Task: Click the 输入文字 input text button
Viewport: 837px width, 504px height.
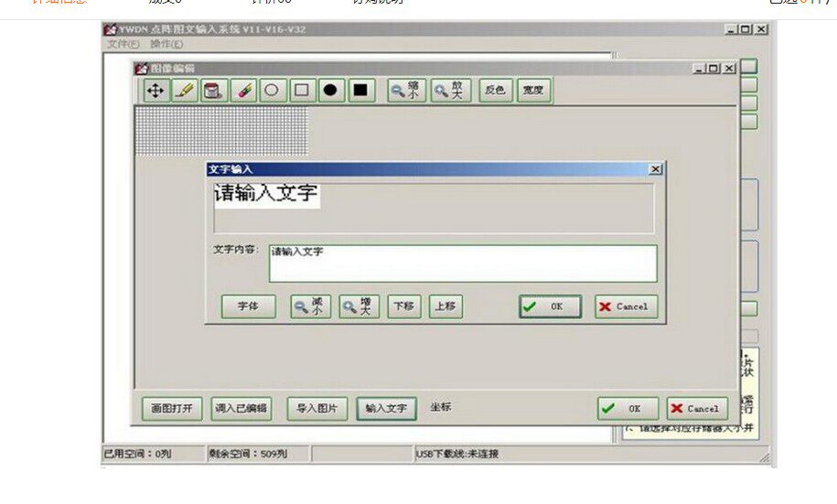Action: 386,409
